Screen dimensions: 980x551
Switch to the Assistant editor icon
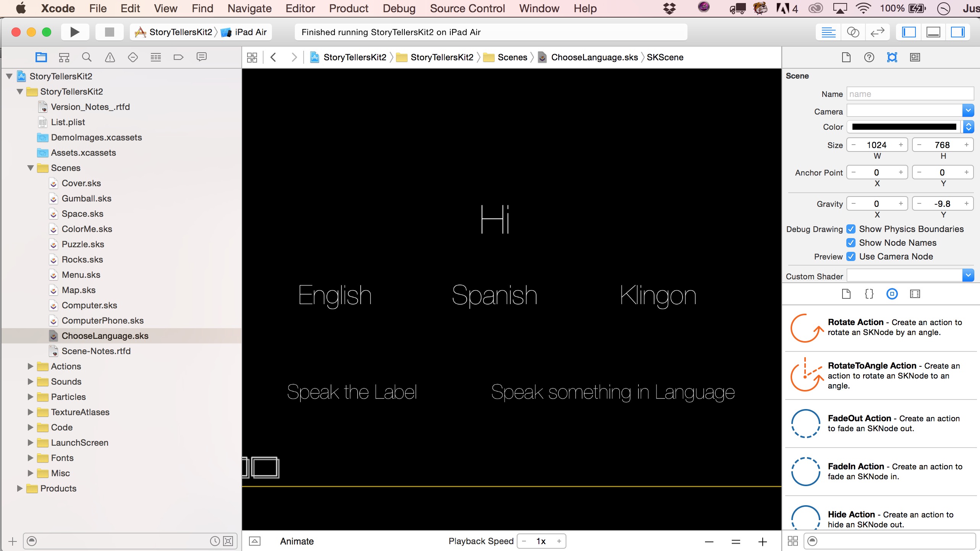coord(853,32)
